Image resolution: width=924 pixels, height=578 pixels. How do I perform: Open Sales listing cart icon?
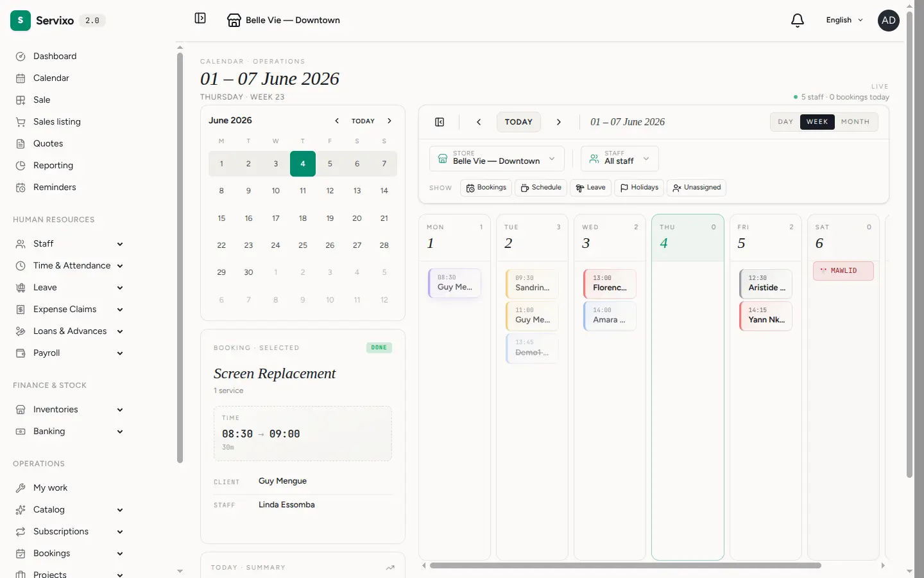(21, 122)
